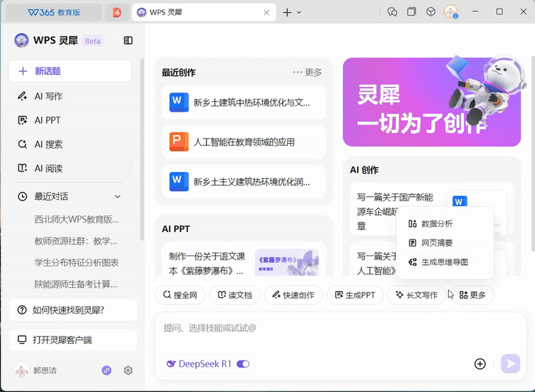Click 打开灵犀客户端 button

click(x=73, y=340)
